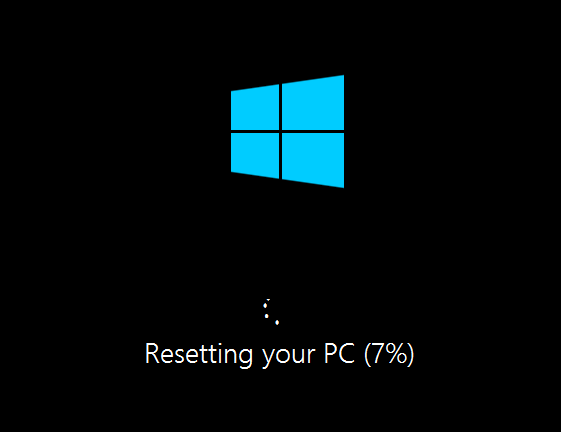Viewport: 561px width, 432px height.
Task: Click the "(7%)" progress percentage
Action: click(x=389, y=354)
